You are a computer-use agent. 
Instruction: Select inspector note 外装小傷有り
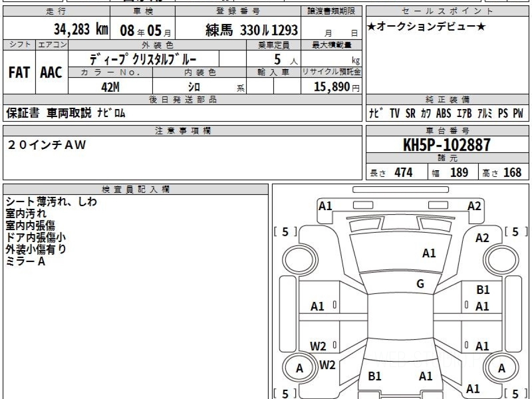(36, 250)
